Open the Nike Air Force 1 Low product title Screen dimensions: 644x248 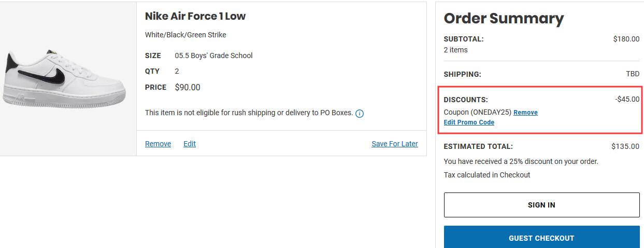point(195,16)
